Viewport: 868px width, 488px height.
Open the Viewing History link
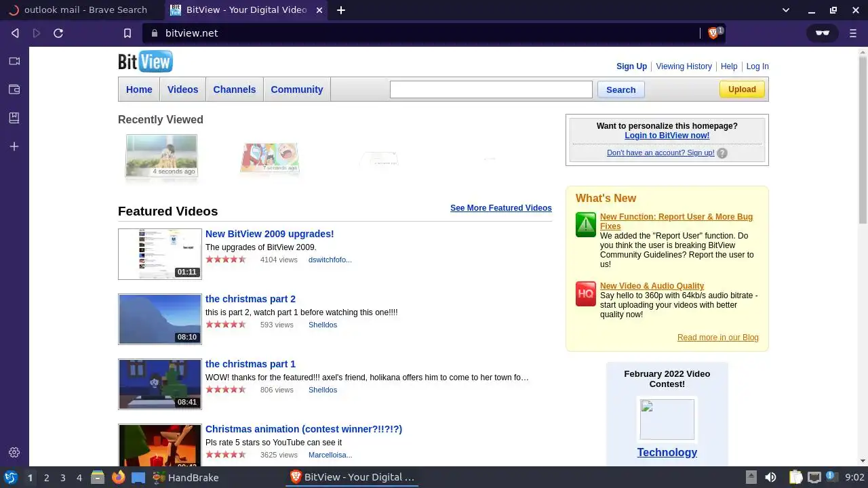click(684, 66)
